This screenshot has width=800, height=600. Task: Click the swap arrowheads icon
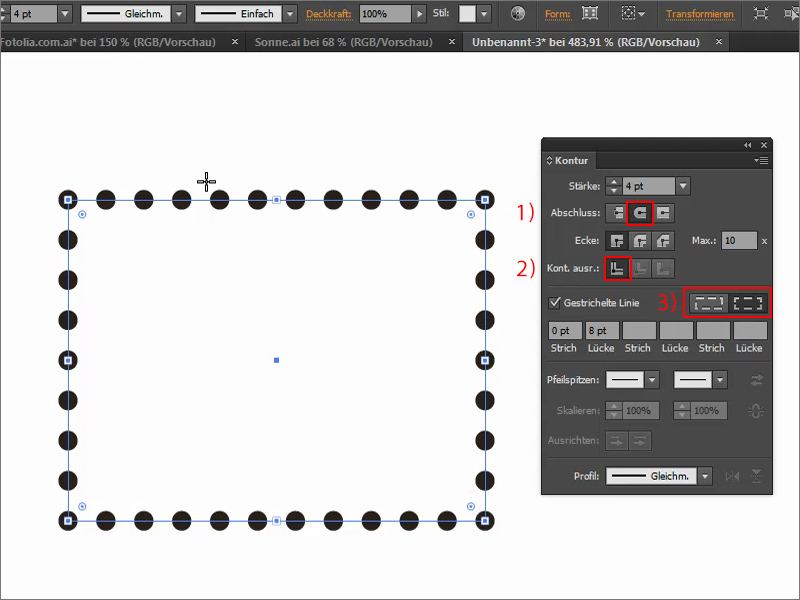tap(758, 380)
